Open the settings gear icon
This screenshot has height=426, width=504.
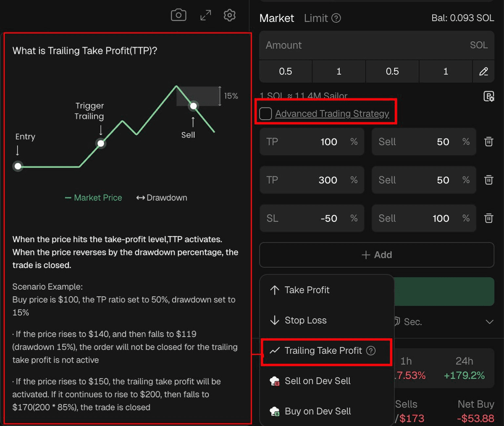[230, 15]
